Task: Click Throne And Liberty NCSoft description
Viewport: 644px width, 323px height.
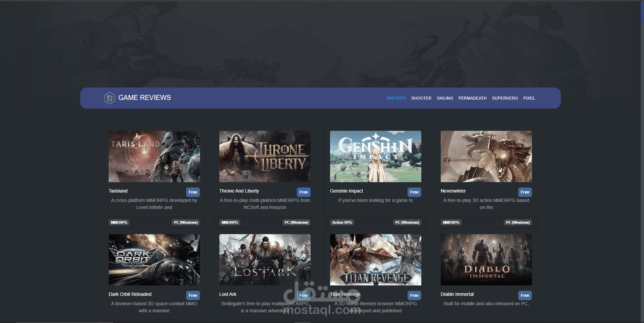Action: click(265, 204)
